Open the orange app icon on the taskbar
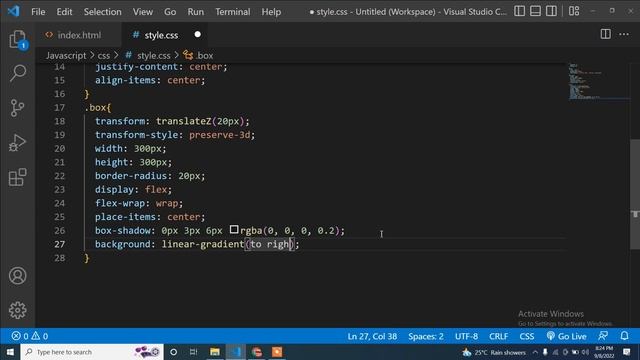 [277, 352]
